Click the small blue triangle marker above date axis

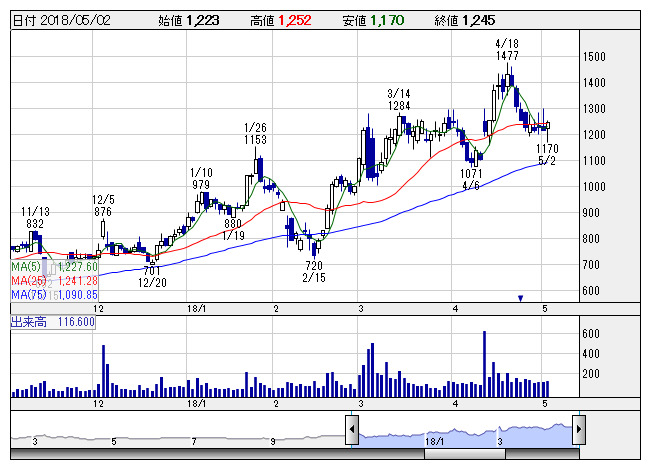[x=520, y=297]
